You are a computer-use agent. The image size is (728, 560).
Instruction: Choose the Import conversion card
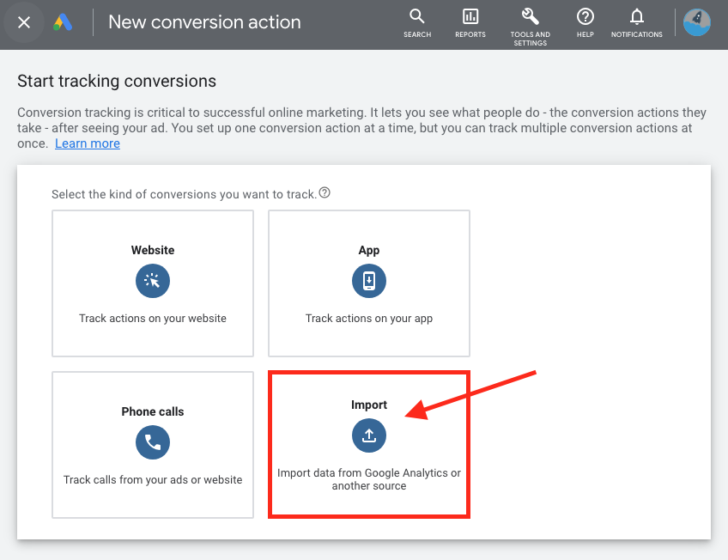pyautogui.click(x=369, y=445)
